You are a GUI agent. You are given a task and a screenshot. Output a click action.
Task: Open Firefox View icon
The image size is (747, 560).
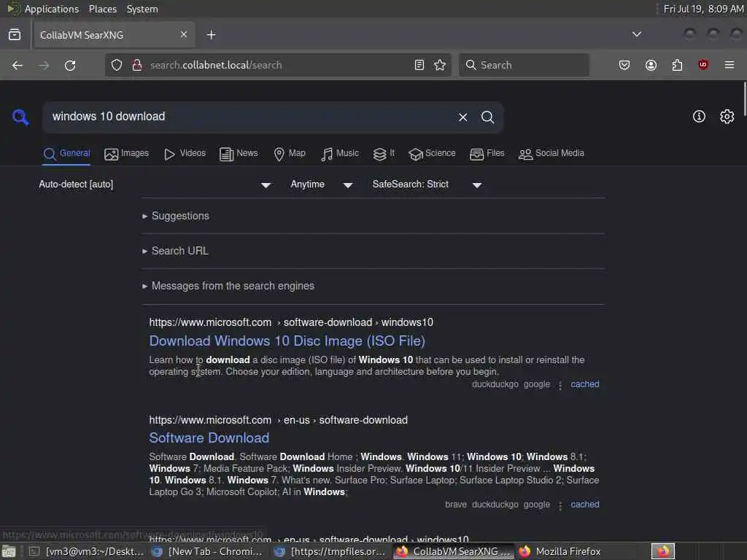tap(15, 35)
